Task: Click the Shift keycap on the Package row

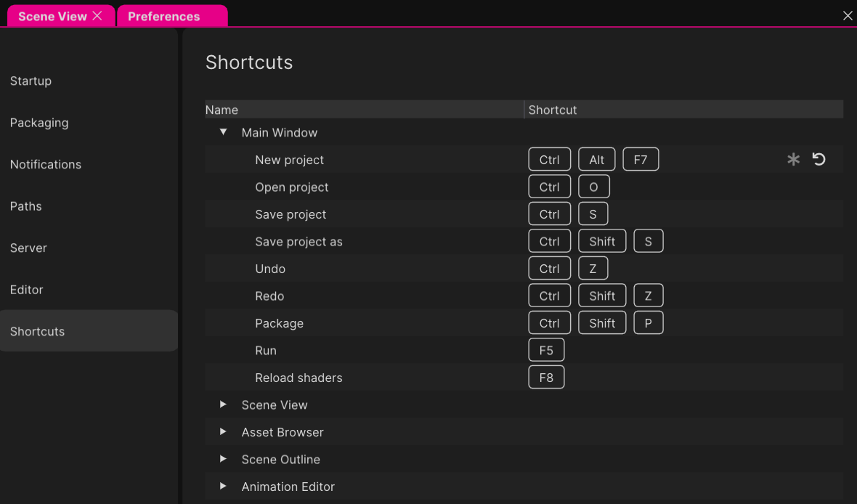Action: (x=601, y=322)
